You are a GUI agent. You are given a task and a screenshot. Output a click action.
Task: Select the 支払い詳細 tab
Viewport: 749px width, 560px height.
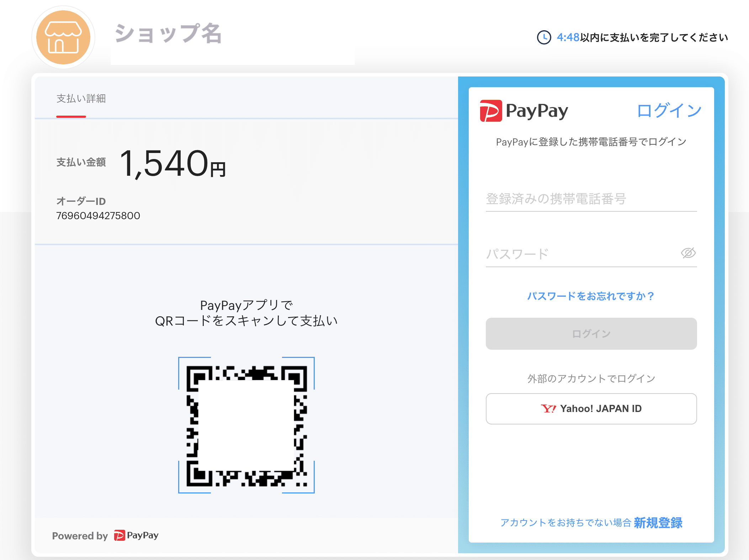pos(81,99)
